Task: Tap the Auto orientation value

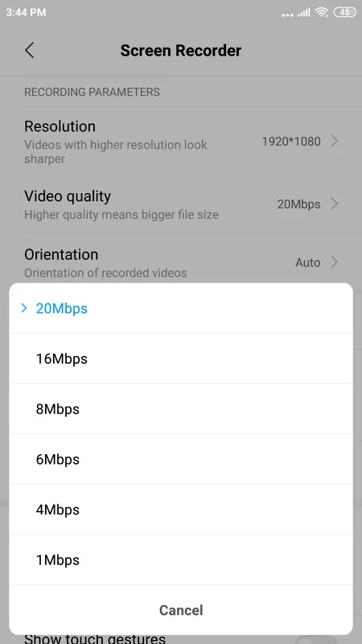Action: [308, 262]
